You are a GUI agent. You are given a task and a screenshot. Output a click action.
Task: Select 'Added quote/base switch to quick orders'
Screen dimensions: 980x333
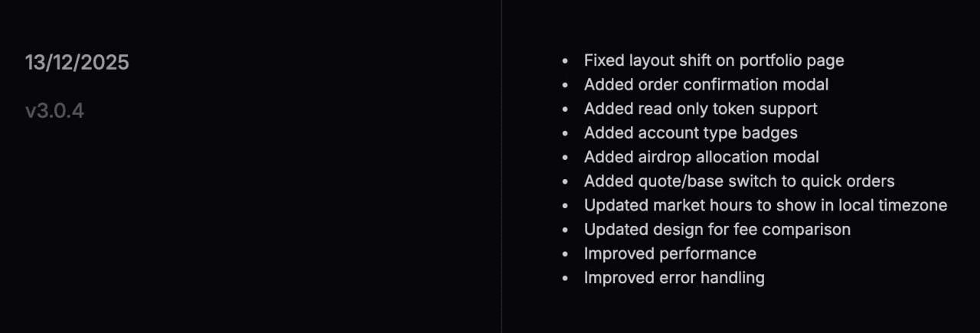(x=739, y=181)
